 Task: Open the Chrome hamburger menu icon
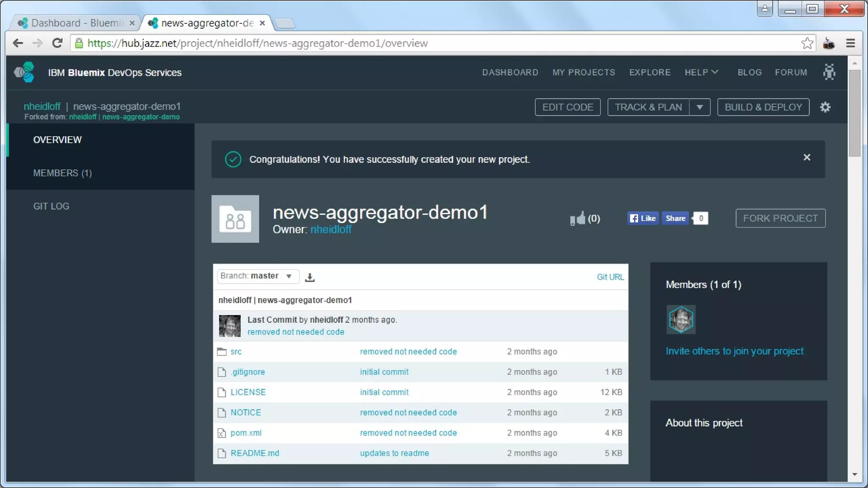pos(850,43)
